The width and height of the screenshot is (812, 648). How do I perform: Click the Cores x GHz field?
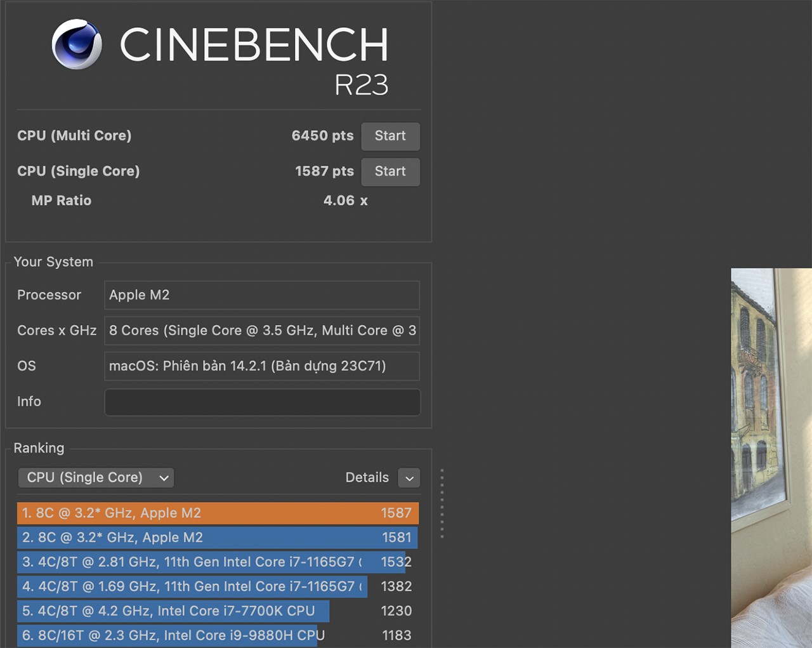262,331
